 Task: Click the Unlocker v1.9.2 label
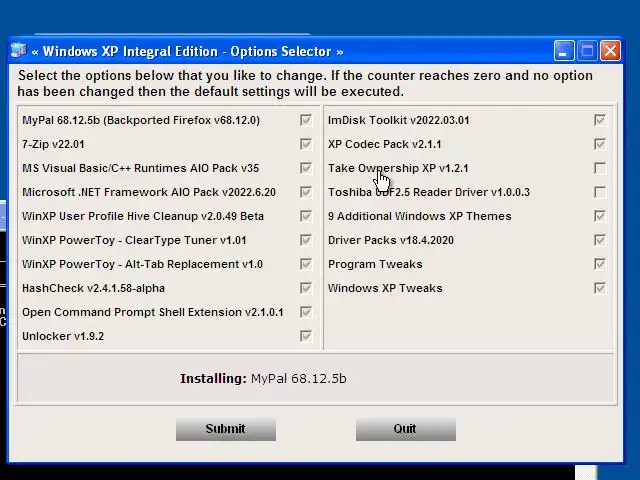coord(63,336)
